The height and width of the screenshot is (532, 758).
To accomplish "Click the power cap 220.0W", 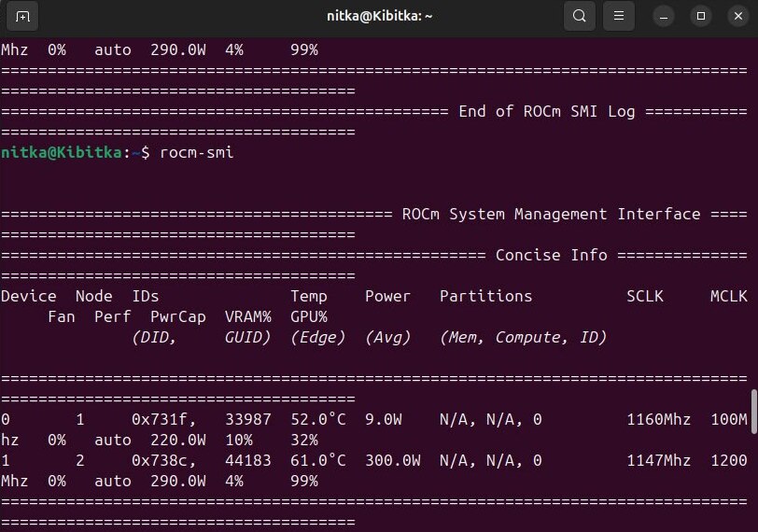I will click(x=178, y=441).
